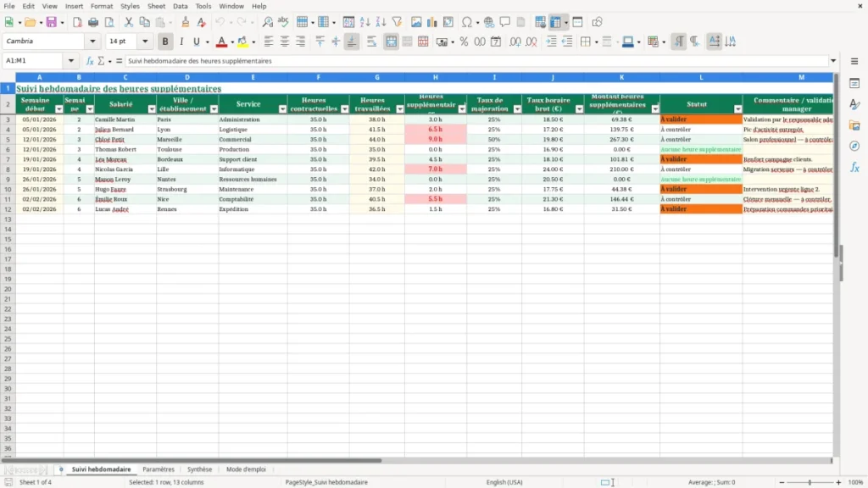Click the Export as PDF icon
This screenshot has width=868, height=488.
tap(77, 22)
